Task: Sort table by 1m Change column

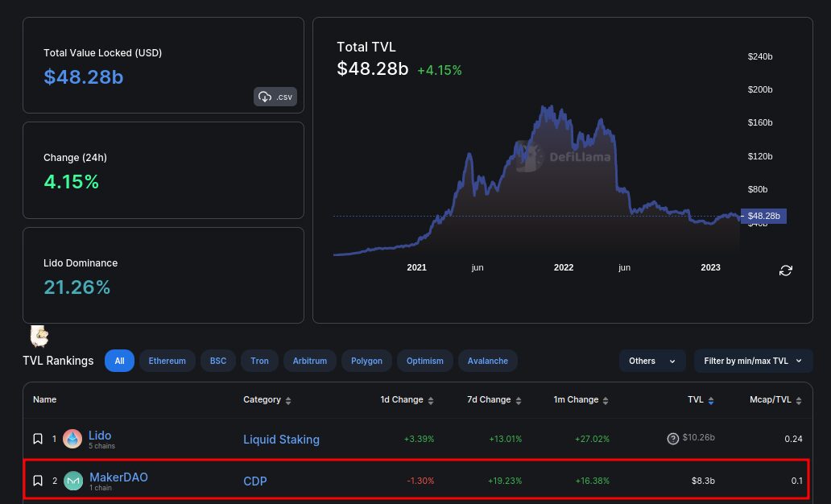Action: (581, 399)
